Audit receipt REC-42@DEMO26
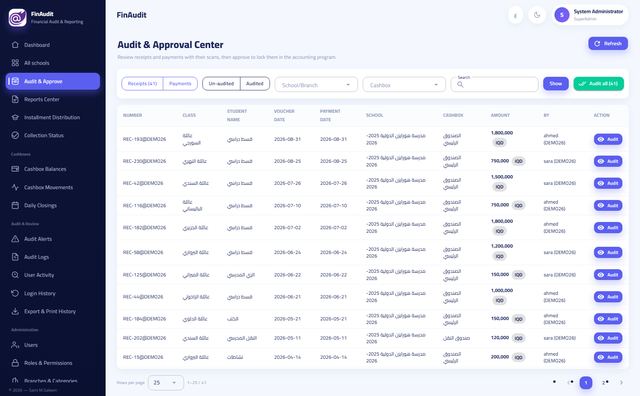640x396 pixels. coord(608,183)
